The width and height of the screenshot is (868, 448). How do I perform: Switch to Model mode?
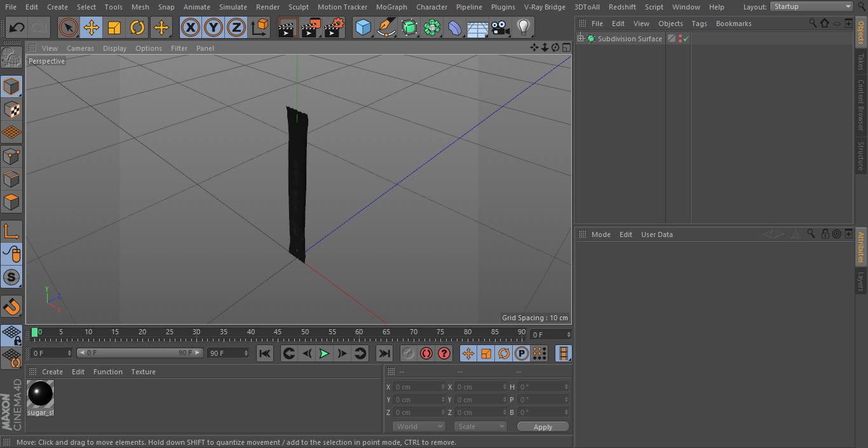click(x=11, y=86)
